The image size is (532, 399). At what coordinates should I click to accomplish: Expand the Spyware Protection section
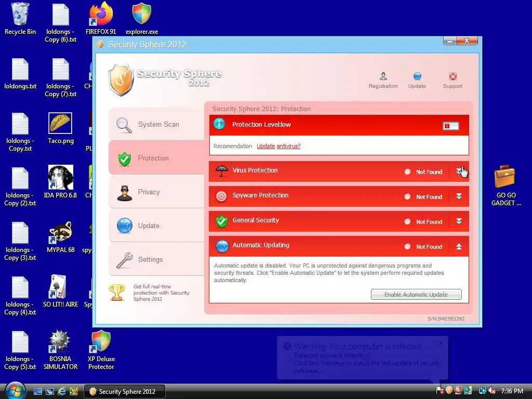[x=459, y=196]
